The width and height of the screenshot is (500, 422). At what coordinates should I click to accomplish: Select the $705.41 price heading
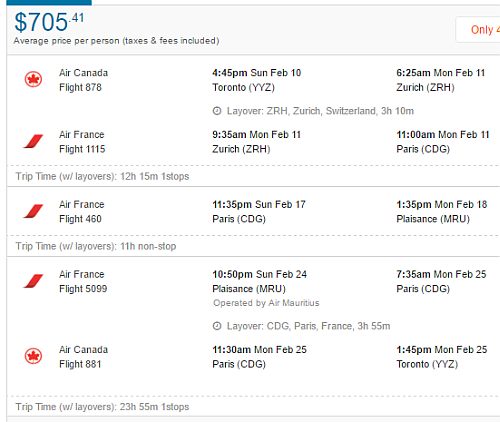pos(49,22)
